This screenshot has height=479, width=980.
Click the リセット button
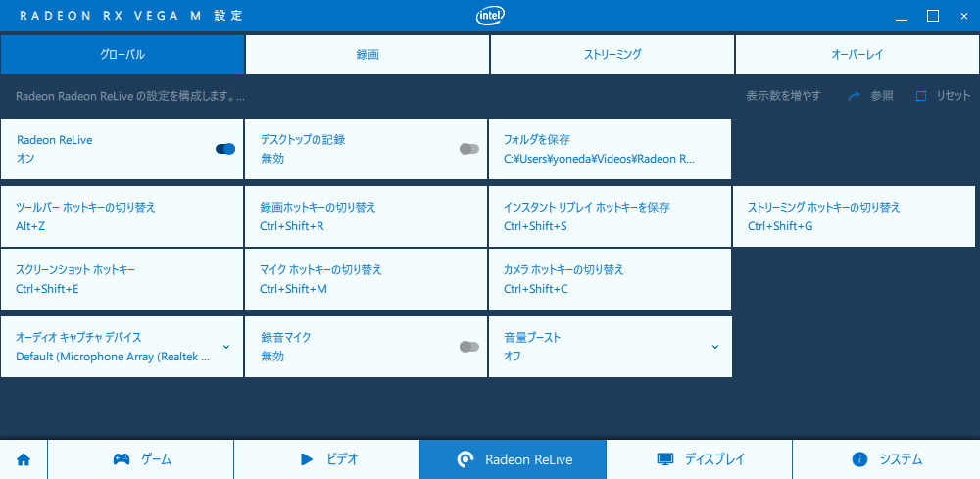[x=943, y=96]
